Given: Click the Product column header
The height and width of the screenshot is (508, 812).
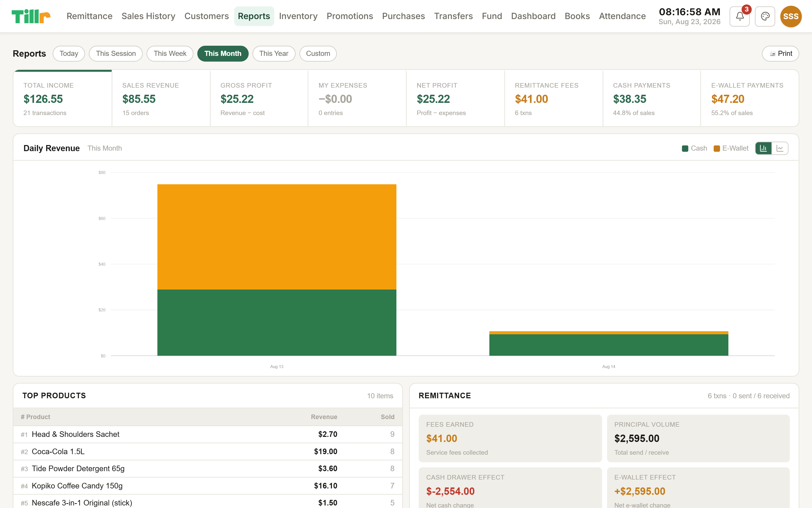Looking at the screenshot, I should point(35,417).
